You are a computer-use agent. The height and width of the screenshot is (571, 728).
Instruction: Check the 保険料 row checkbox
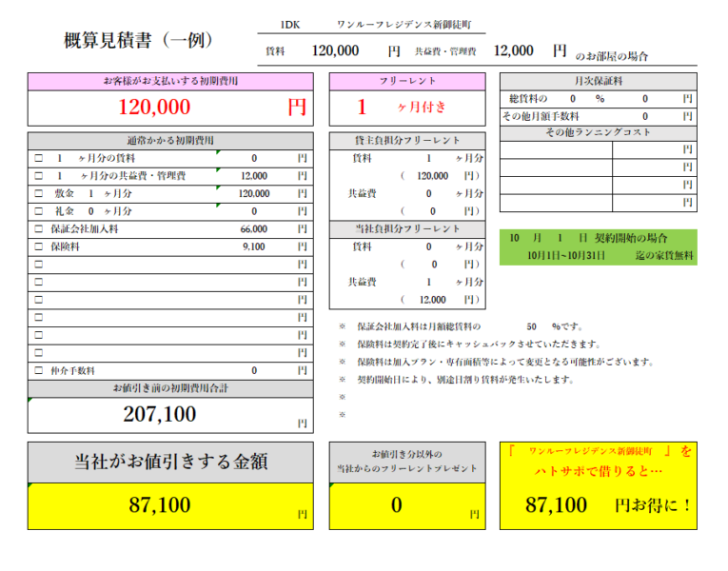click(x=39, y=246)
